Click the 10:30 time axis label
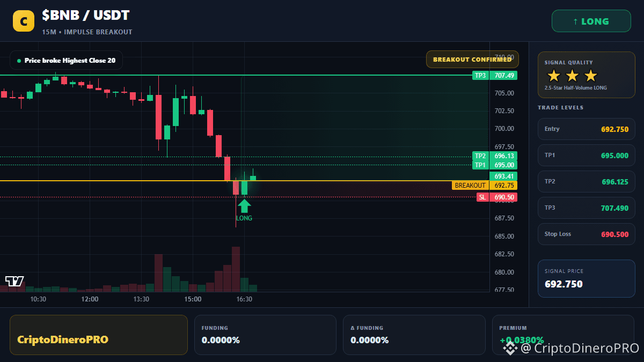Image resolution: width=644 pixels, height=362 pixels. [38, 299]
